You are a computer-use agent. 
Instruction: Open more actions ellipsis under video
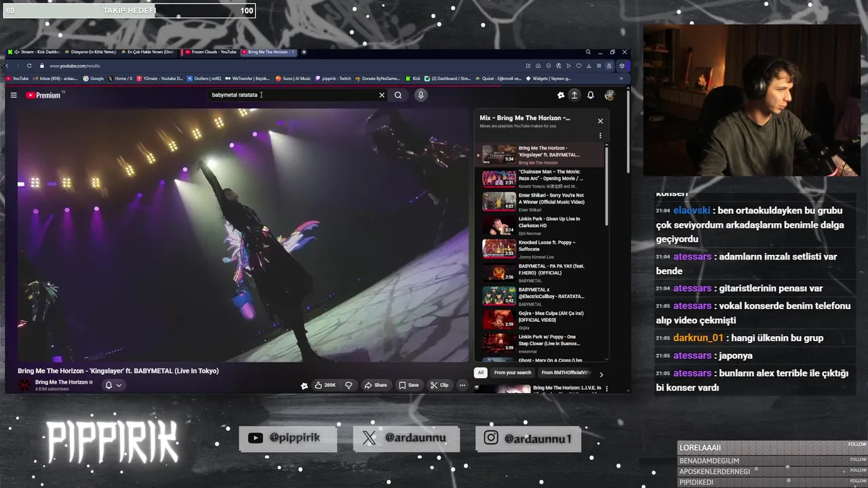pos(462,385)
